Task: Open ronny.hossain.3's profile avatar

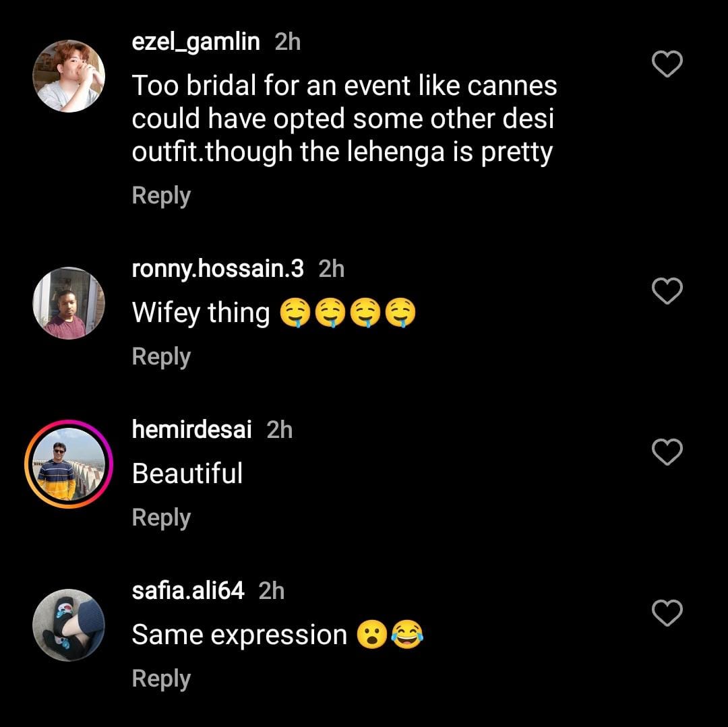Action: (69, 303)
